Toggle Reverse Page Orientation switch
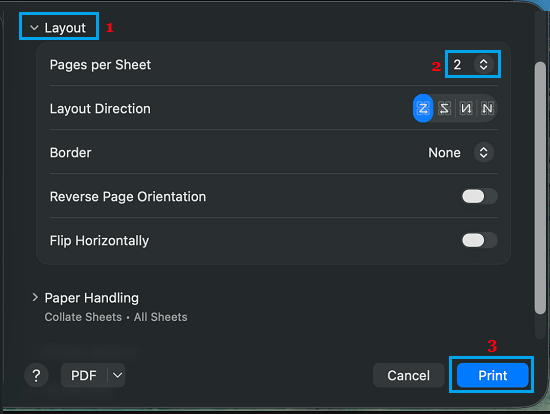 pos(479,196)
